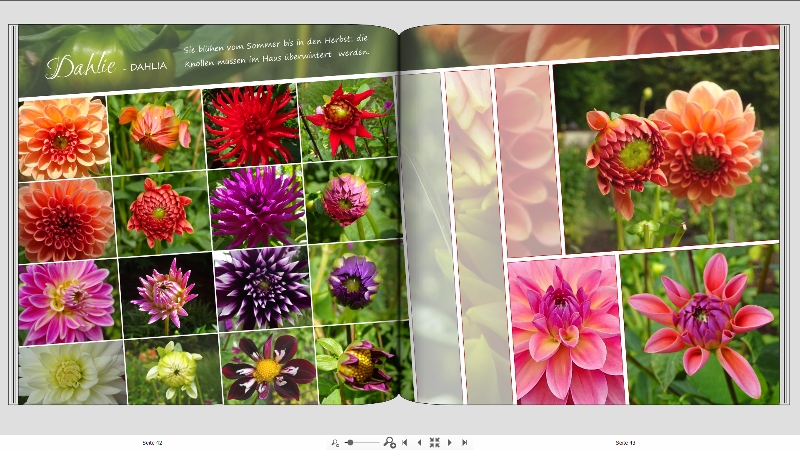Go to the previous page arrow
The image size is (800, 450).
[x=419, y=442]
